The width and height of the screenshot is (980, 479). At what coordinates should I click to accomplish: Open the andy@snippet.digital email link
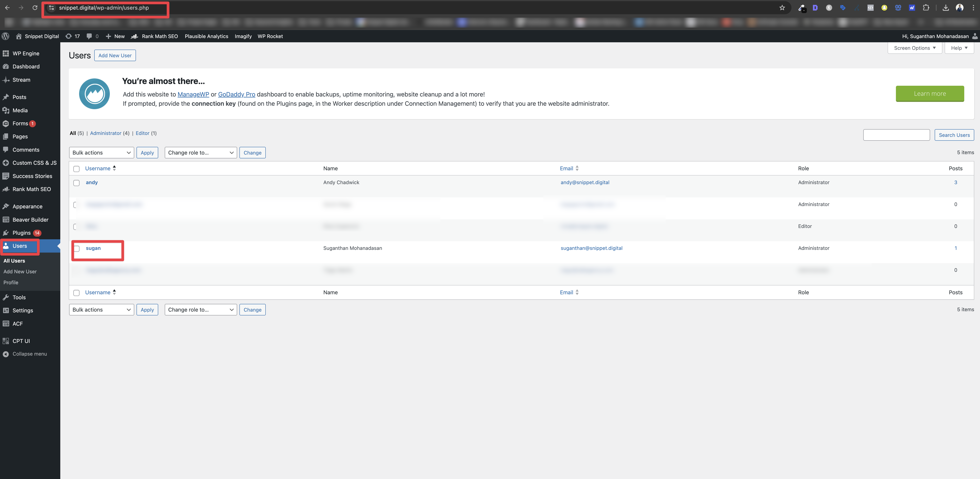(585, 182)
